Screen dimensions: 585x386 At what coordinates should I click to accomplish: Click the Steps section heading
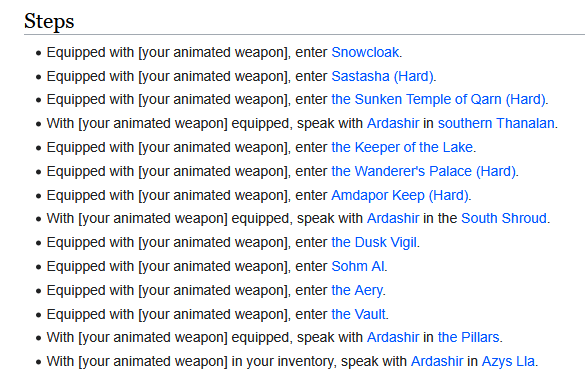49,22
